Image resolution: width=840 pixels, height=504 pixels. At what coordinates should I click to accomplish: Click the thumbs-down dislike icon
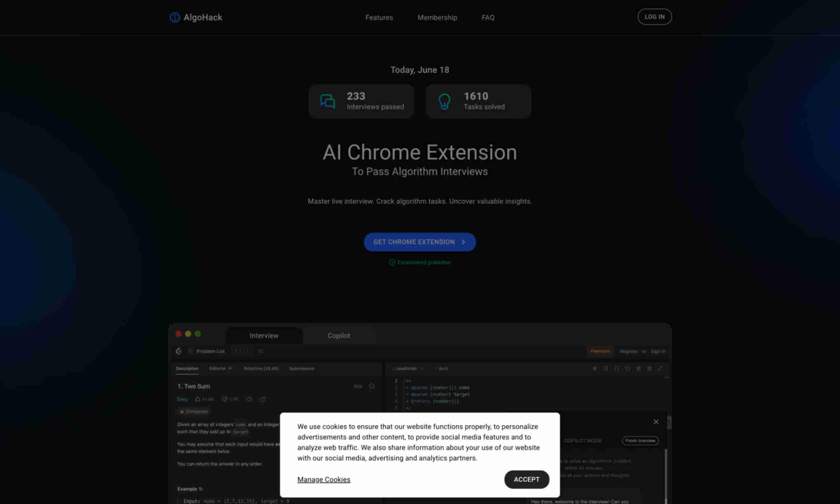pyautogui.click(x=224, y=399)
